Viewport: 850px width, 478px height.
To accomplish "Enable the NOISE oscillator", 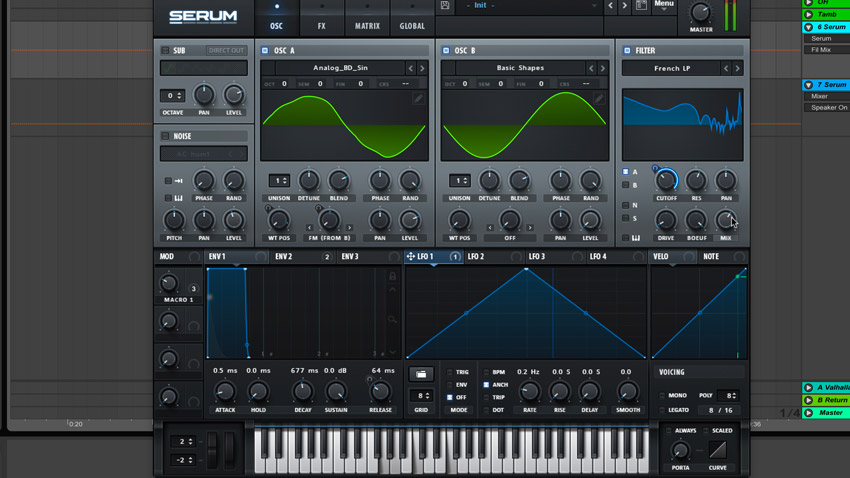I will (165, 136).
